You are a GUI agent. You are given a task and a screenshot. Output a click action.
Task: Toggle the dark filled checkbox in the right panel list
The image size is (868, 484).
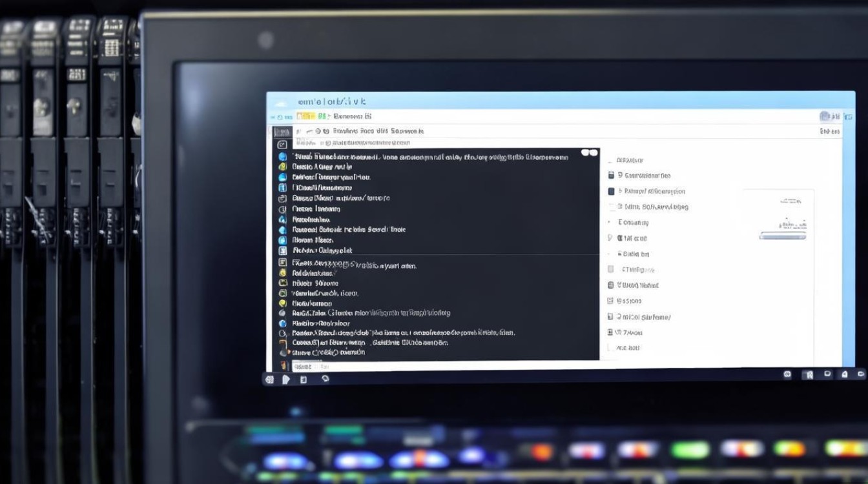tap(611, 191)
